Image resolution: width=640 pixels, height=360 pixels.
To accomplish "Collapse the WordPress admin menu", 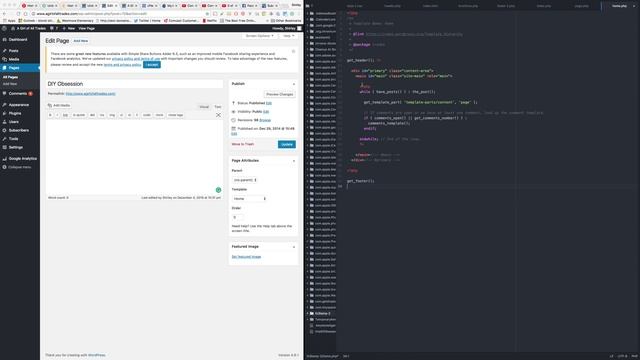I will pyautogui.click(x=19, y=167).
